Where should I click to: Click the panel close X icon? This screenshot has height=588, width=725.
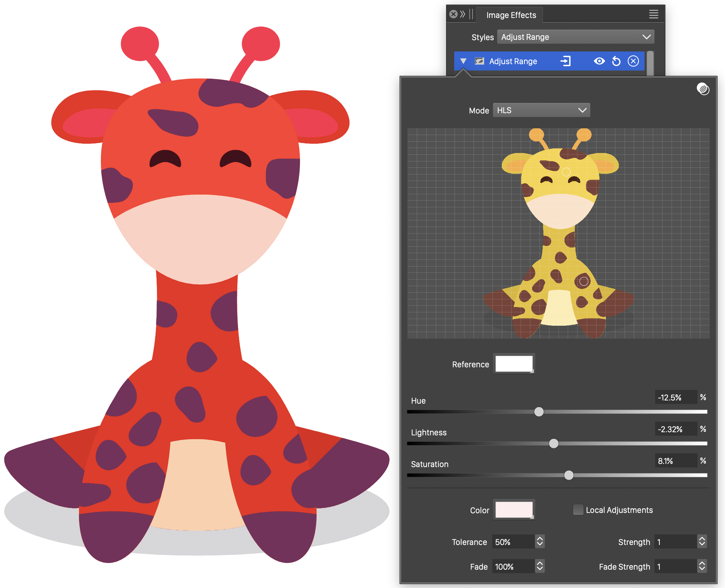point(453,14)
